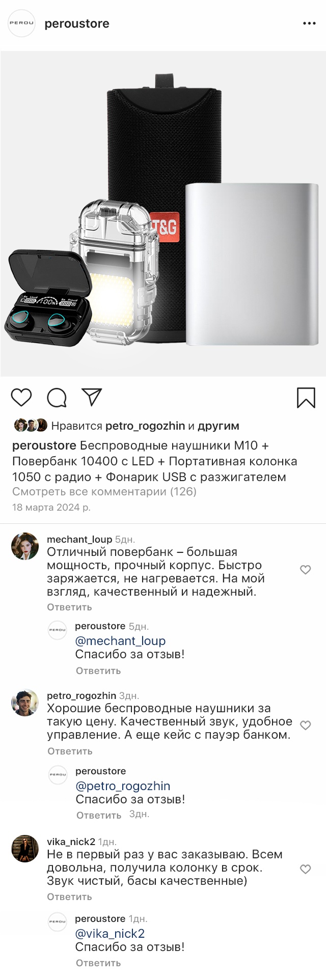Like the post with the heart icon
This screenshot has width=326, height=980.
pos(21,397)
